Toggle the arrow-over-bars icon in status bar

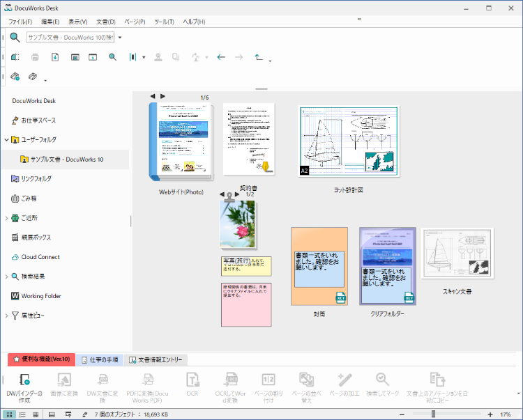(68, 414)
